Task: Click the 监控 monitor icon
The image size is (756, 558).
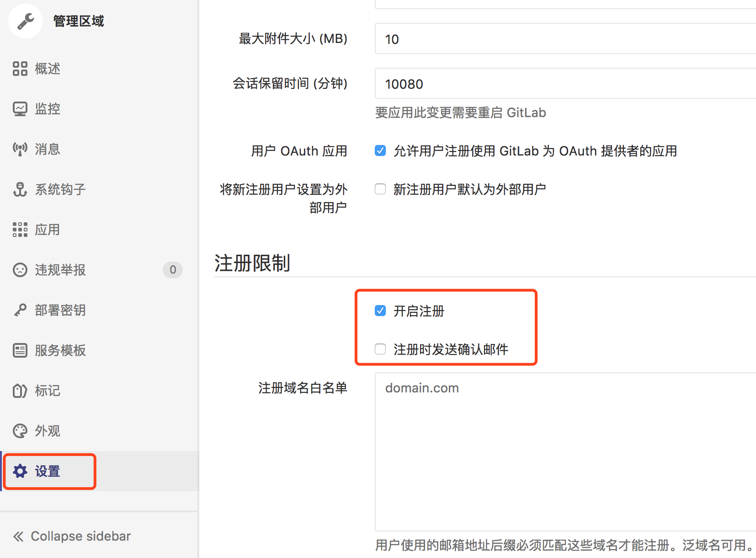Action: (x=20, y=109)
